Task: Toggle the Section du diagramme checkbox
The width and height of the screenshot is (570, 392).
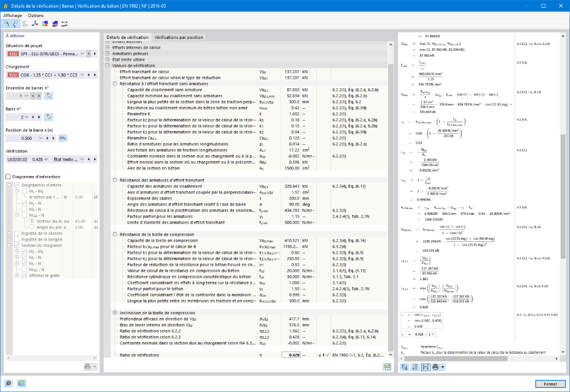Action: (x=17, y=246)
